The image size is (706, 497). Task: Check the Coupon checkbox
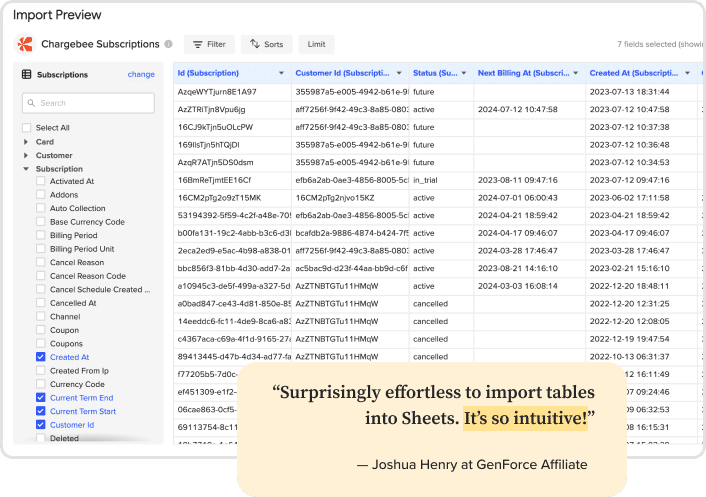[x=41, y=330]
